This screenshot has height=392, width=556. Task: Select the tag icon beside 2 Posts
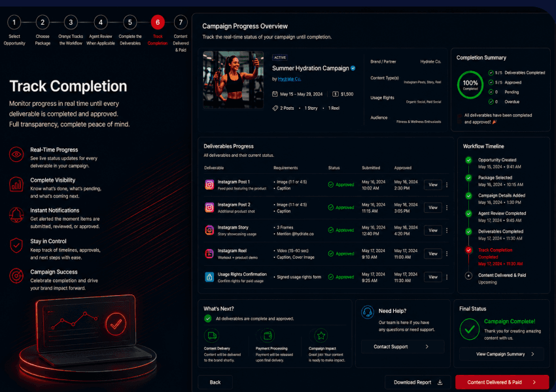275,108
